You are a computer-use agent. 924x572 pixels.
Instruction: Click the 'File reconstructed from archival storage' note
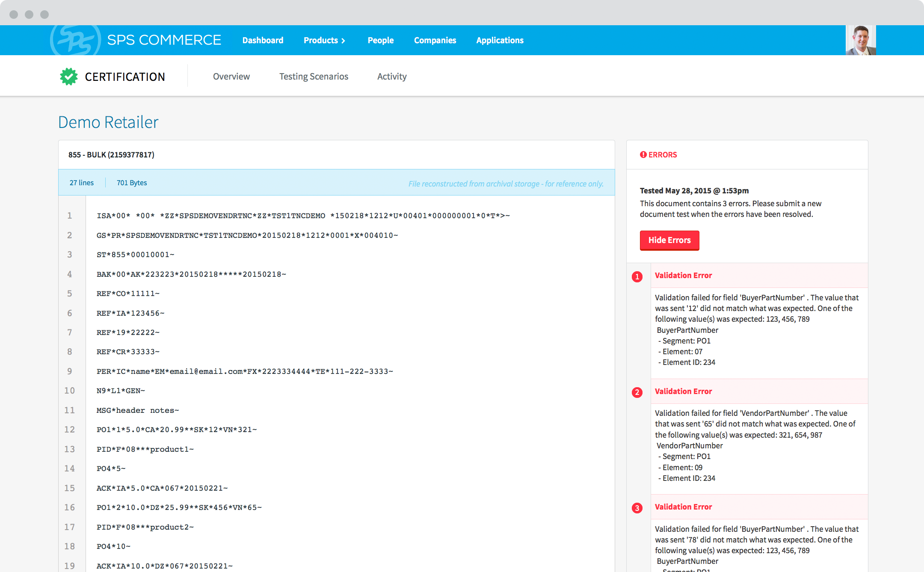pyautogui.click(x=506, y=184)
